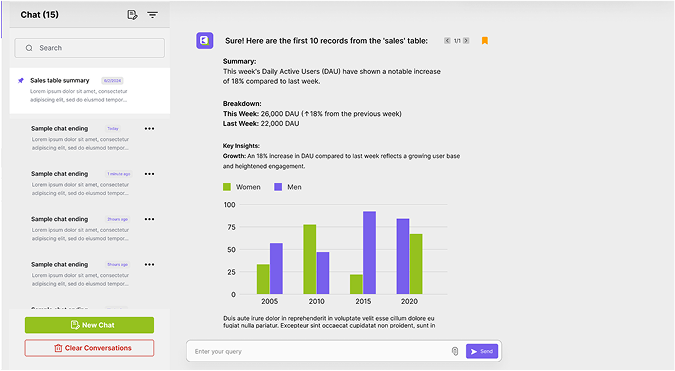The image size is (675, 371).
Task: Go to previous response with left arrow
Action: click(447, 40)
